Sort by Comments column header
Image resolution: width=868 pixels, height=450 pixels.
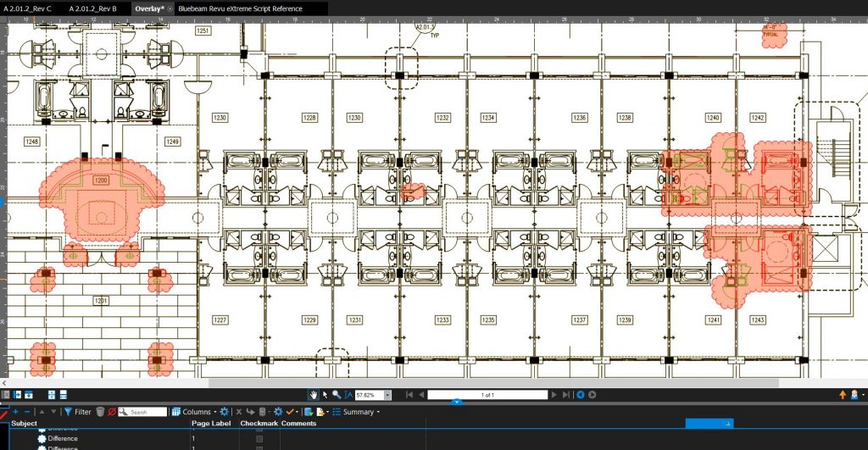coord(298,424)
